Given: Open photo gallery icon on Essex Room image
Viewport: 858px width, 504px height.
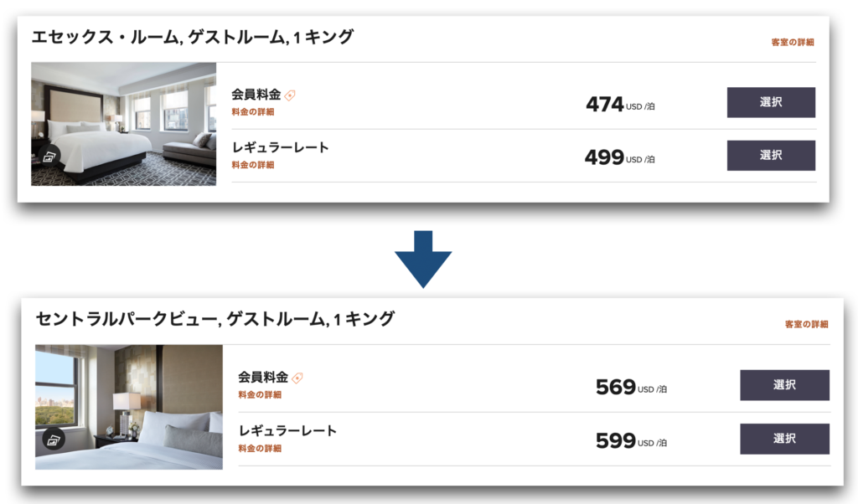Looking at the screenshot, I should 49,156.
